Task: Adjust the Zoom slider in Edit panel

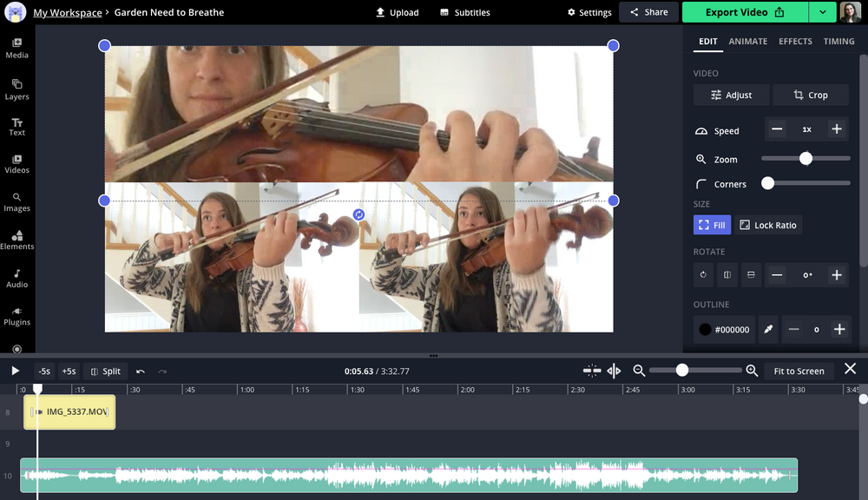Action: 805,158
